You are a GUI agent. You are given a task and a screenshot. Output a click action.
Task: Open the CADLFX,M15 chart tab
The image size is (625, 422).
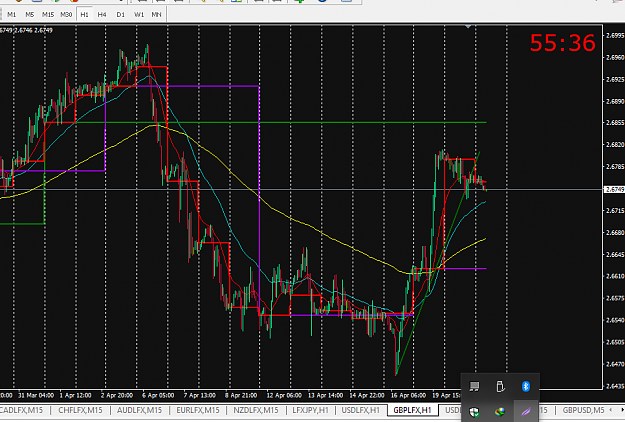point(23,410)
